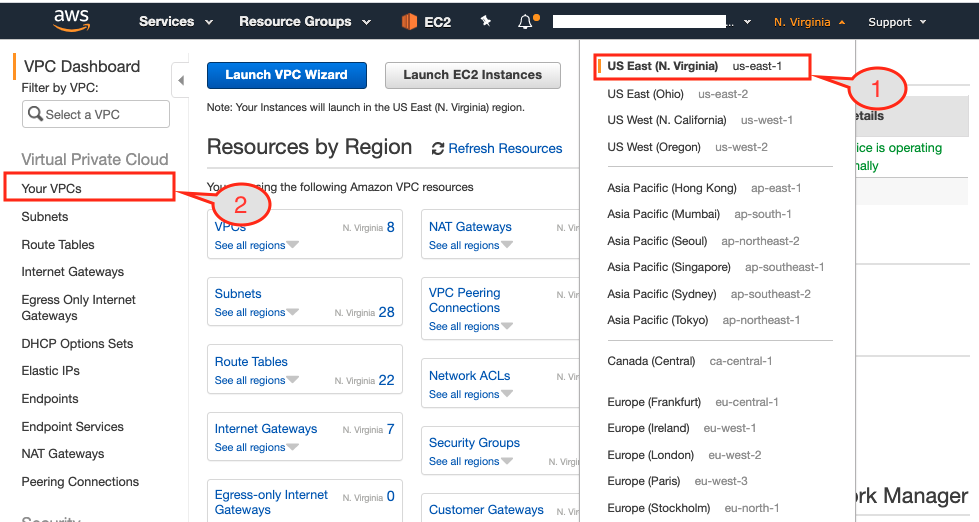The image size is (979, 522).
Task: Click in the Select a VPC filter field
Action: 96,114
